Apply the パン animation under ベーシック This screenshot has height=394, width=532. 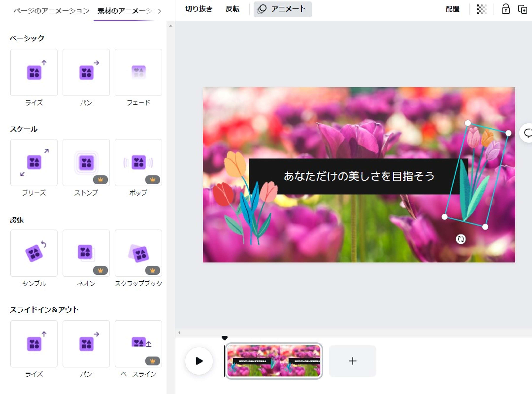click(86, 72)
